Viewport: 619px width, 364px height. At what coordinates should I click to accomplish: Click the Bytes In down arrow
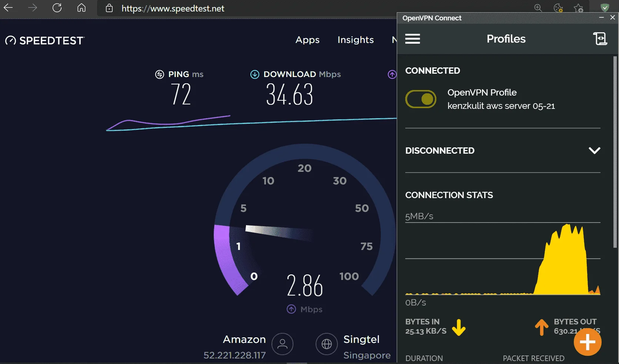pos(459,327)
